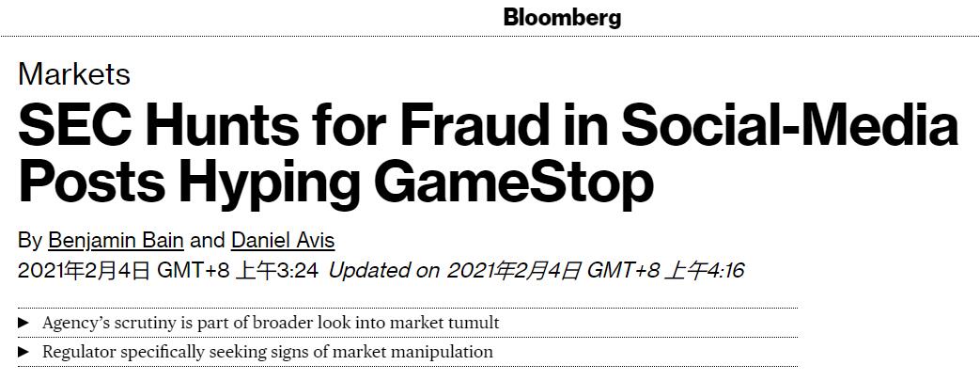Click the word 'By' in the byline
This screenshot has height=381, width=980.
pos(29,240)
